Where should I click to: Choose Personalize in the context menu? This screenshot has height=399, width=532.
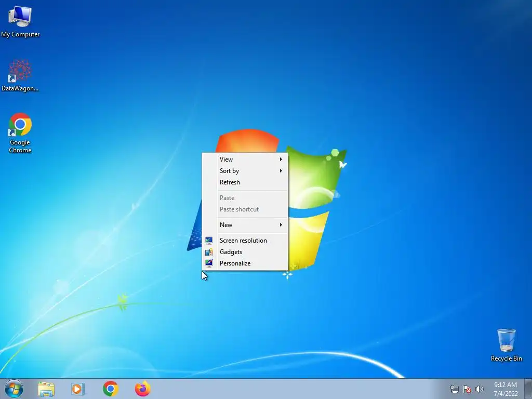click(245, 263)
